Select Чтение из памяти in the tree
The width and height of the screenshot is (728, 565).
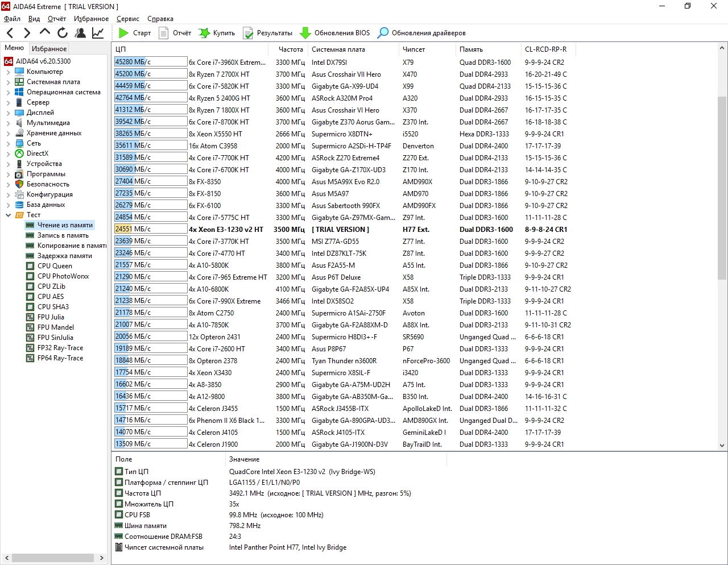[x=65, y=225]
